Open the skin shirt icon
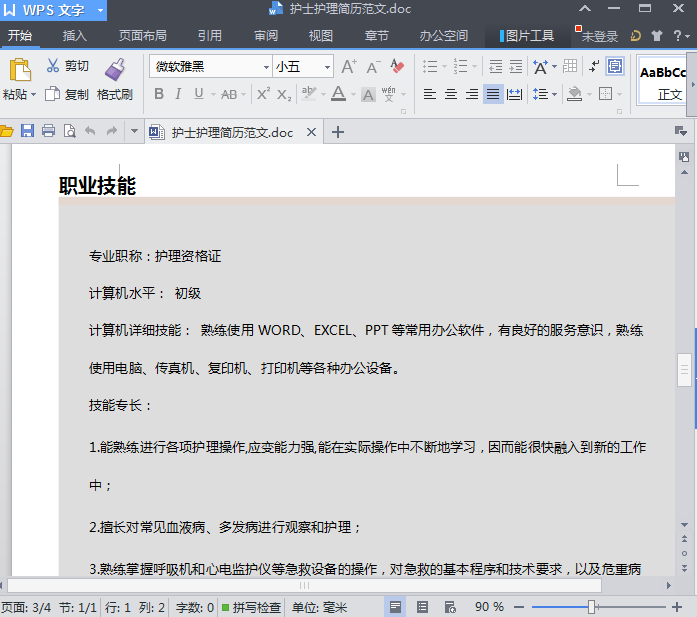The image size is (697, 617). coord(657,36)
